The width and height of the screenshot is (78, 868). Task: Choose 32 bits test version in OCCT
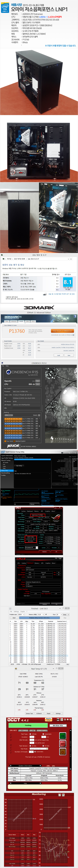tap(30, 746)
